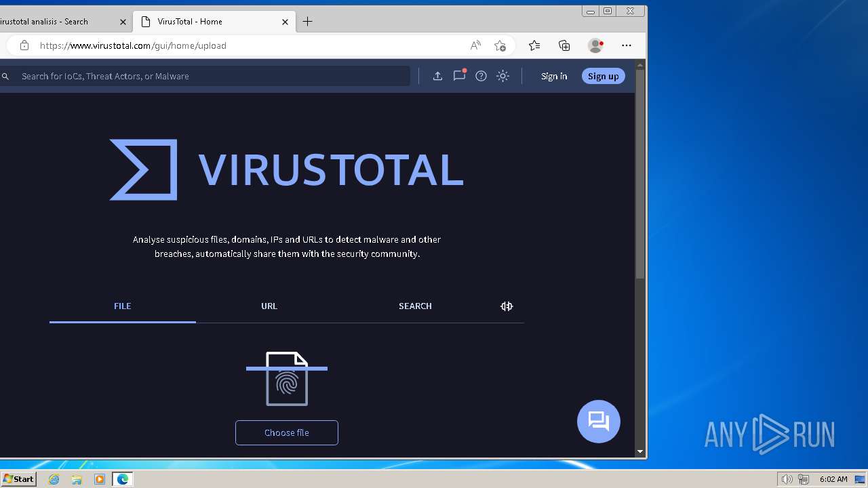Open the chat bubble floating button
868x488 pixels.
599,422
